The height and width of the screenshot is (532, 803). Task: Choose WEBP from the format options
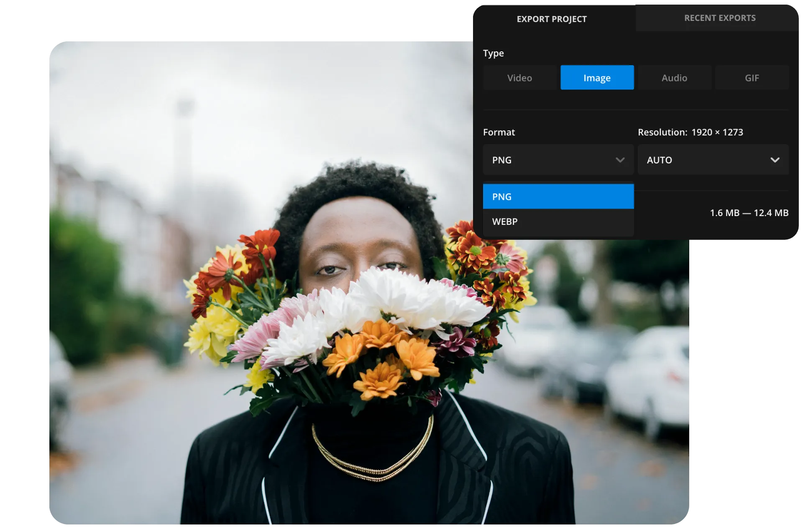[558, 222]
